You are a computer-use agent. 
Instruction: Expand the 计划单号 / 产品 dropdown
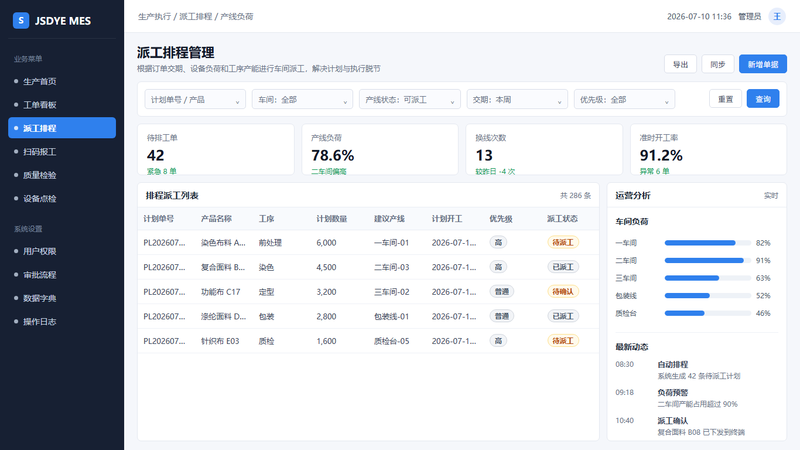click(x=195, y=99)
